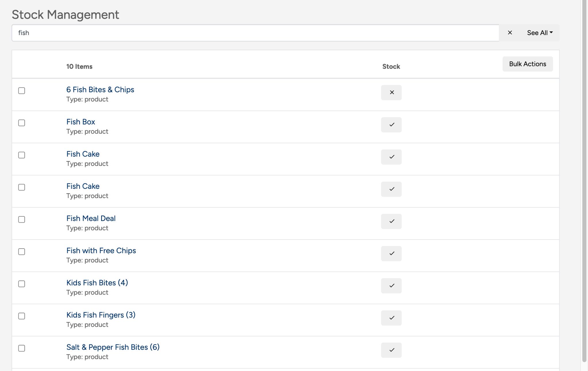Toggle stock for Salt & Pepper Fish Bites

tap(391, 350)
